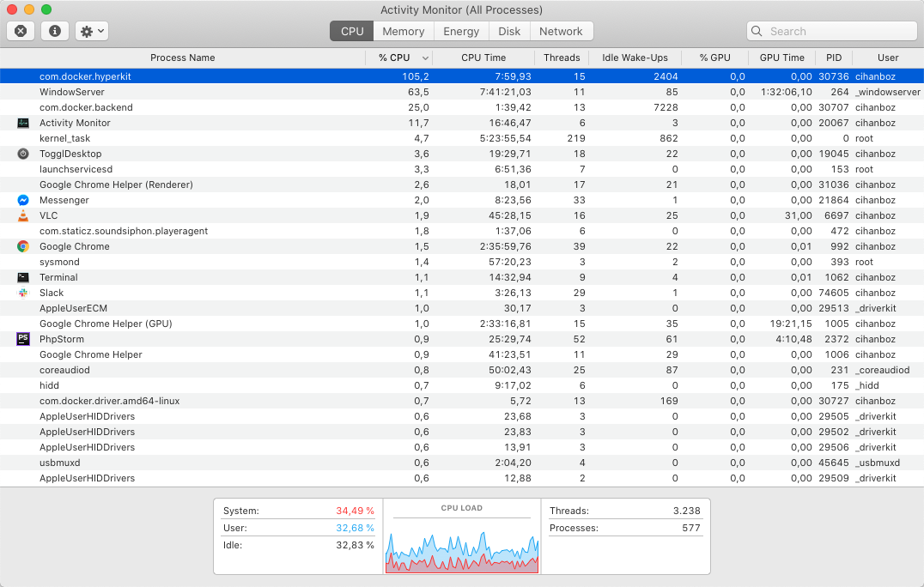Select com.staticz.soundsiphon.playeragent process
Image resolution: width=924 pixels, height=587 pixels.
point(462,231)
